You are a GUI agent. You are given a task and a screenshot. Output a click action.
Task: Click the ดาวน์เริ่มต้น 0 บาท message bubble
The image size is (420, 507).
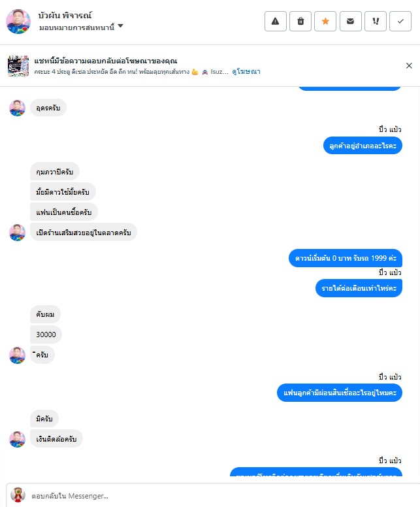[x=346, y=258]
